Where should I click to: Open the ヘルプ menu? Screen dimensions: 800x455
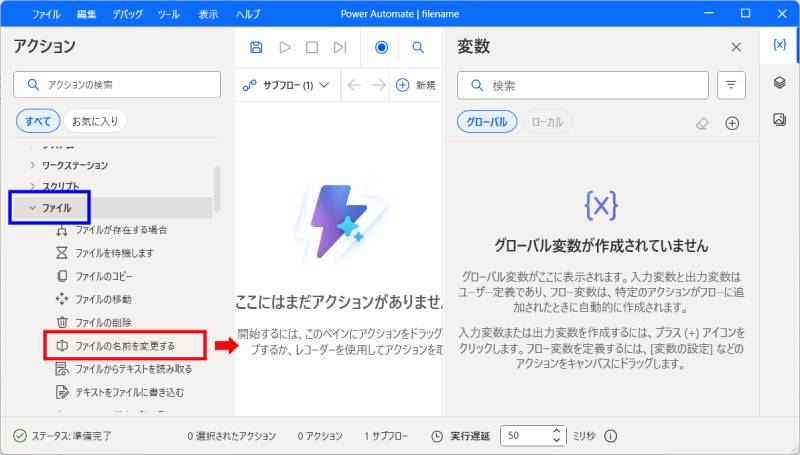(248, 14)
